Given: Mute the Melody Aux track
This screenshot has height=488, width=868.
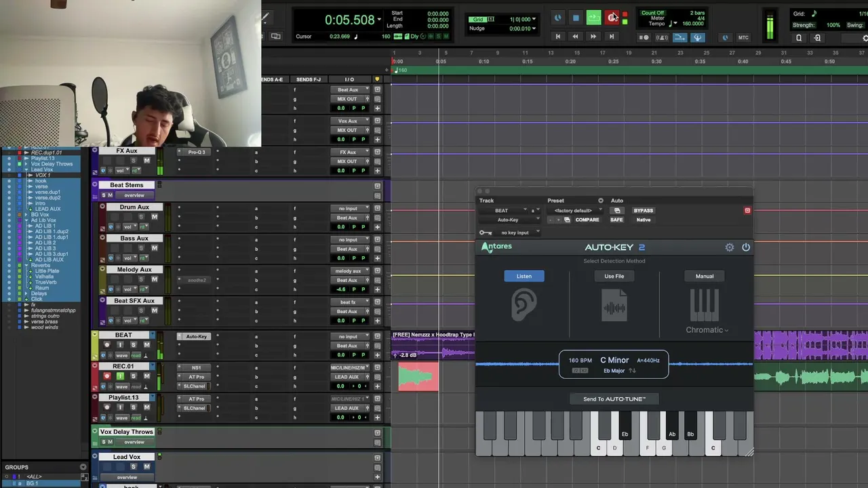Looking at the screenshot, I should tap(154, 279).
